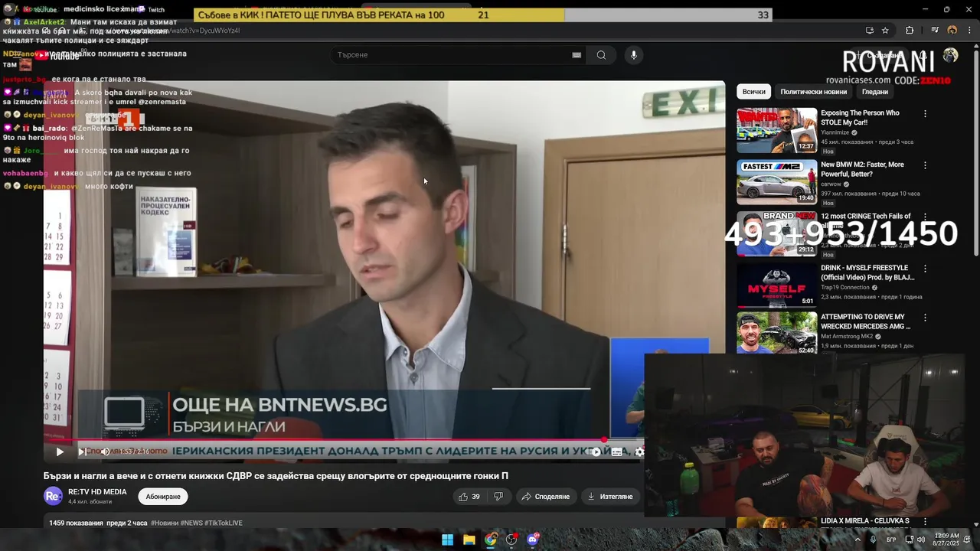Screen dimensions: 980x551
Task: Select the Гледани filter chip
Action: point(875,92)
